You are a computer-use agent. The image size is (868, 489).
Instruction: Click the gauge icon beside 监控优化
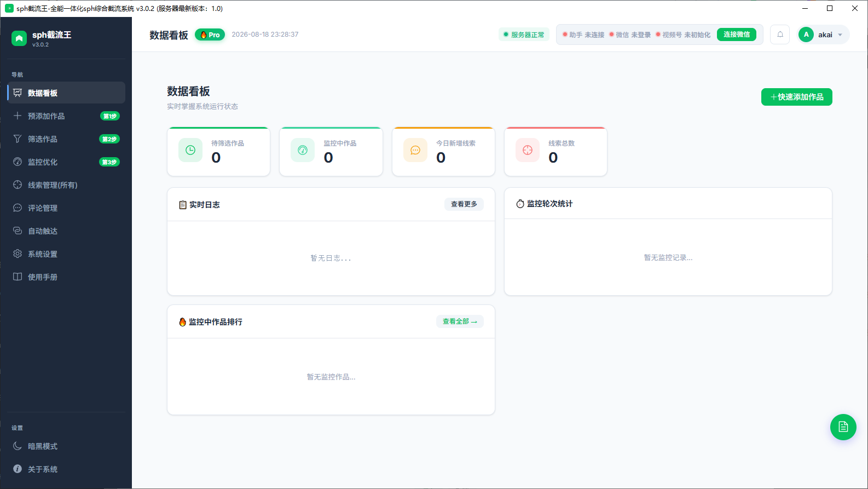(18, 162)
